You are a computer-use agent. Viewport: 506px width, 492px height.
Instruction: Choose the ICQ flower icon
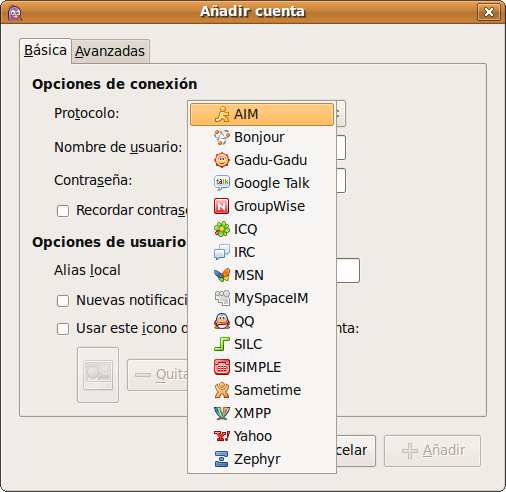tap(222, 229)
